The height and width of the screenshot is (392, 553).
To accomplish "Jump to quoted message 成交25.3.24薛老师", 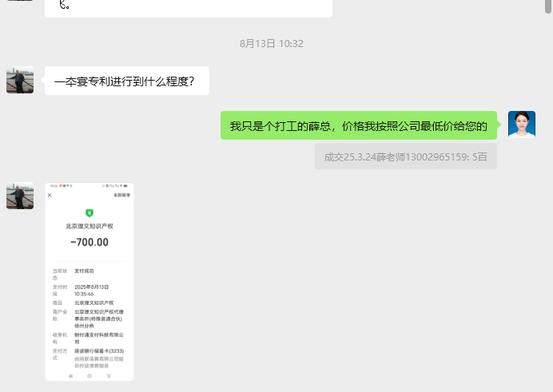I will (x=406, y=156).
